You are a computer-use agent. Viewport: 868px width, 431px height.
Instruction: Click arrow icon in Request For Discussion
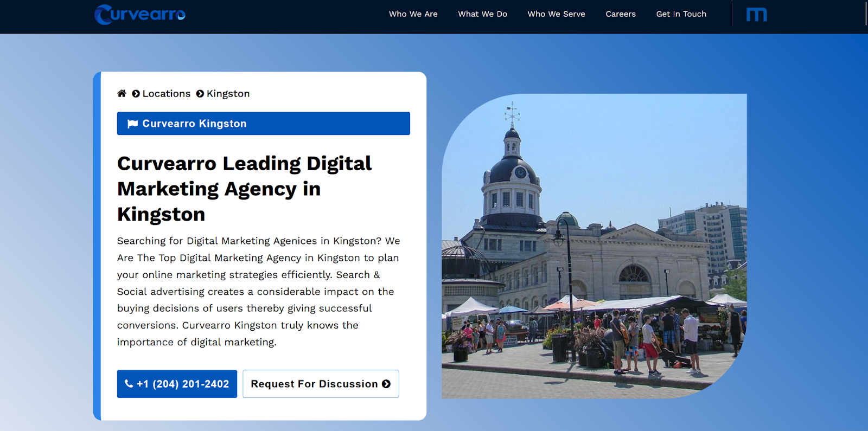coord(386,384)
